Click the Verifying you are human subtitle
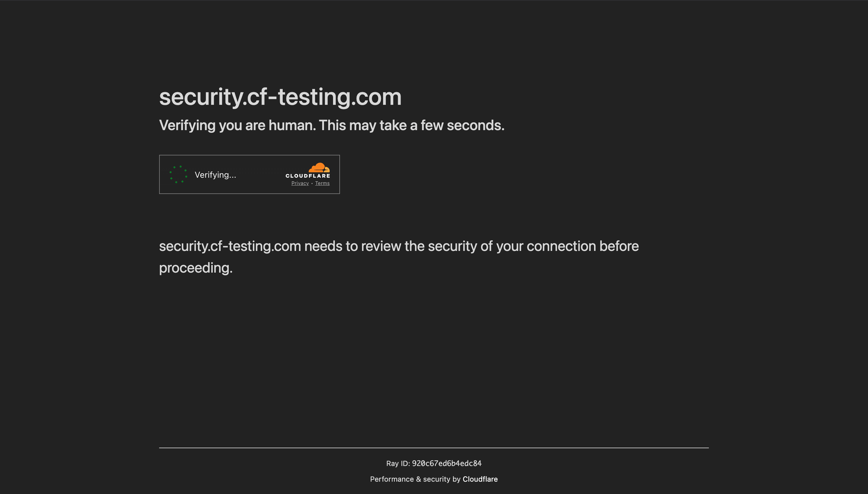 click(x=332, y=125)
